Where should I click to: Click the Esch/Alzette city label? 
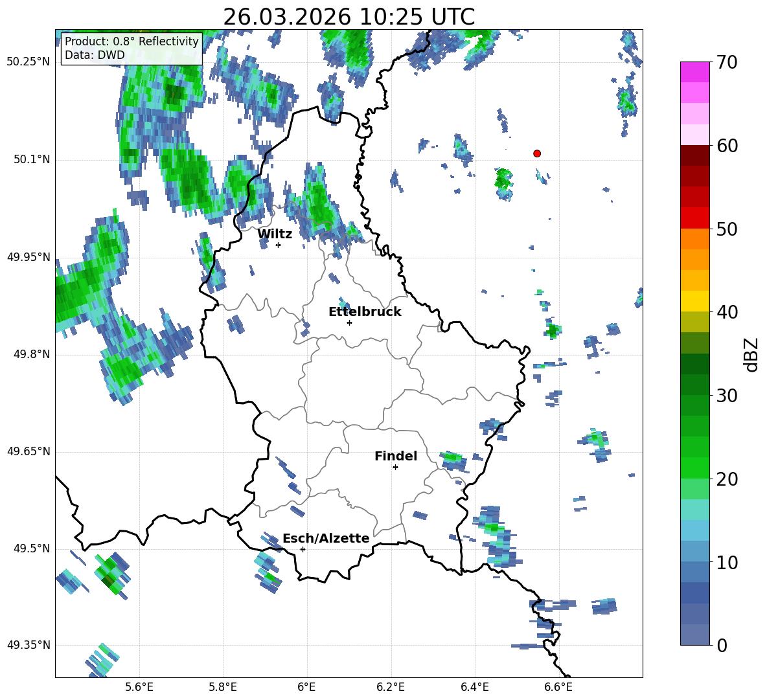pos(326,538)
